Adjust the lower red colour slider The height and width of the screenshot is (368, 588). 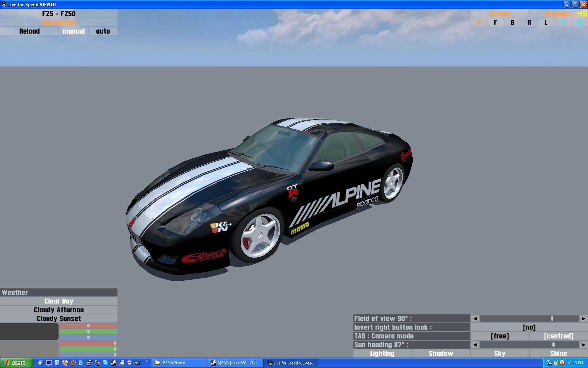click(x=88, y=343)
